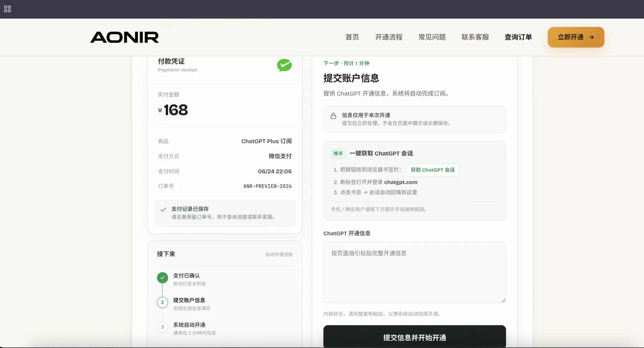Open the grid apps icon in top bar
Image resolution: width=644 pixels, height=348 pixels.
pos(8,9)
